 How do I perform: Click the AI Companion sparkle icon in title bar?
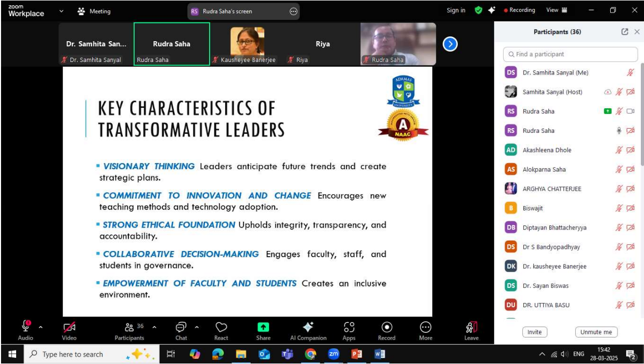[492, 10]
